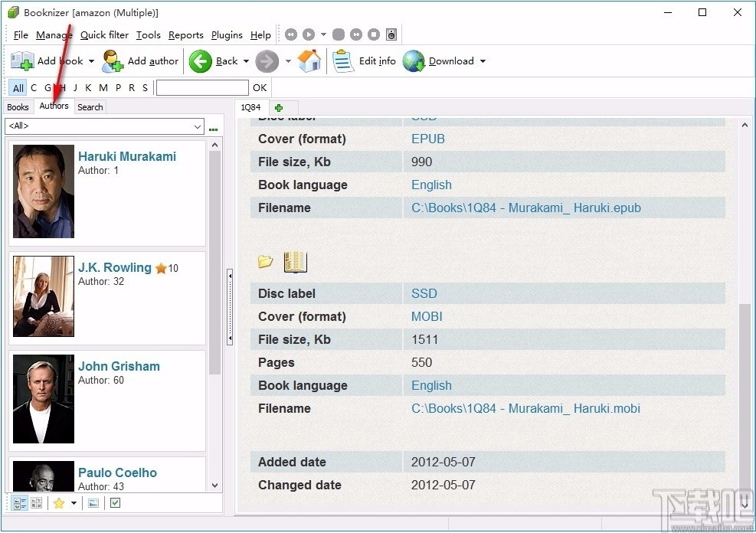This screenshot has width=756, height=533.
Task: Select the J.K. Rowling author photo
Action: pos(44,296)
